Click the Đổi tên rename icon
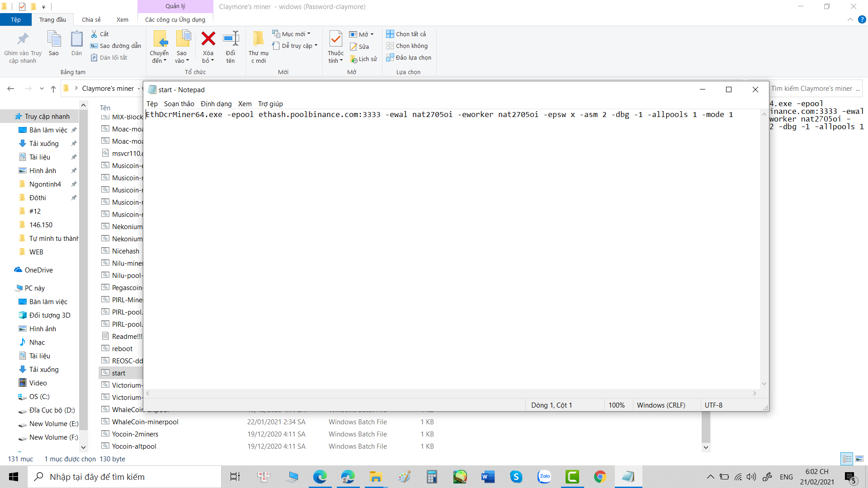This screenshot has height=488, width=868. tap(231, 39)
